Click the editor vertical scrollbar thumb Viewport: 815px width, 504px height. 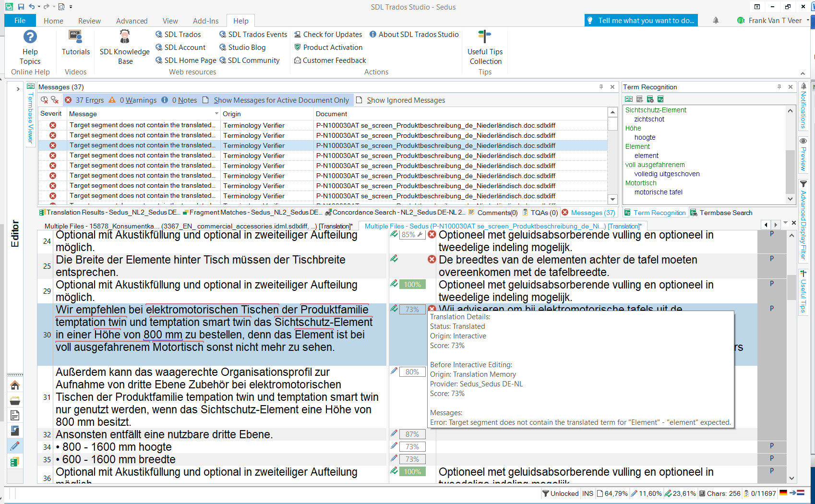point(791,287)
